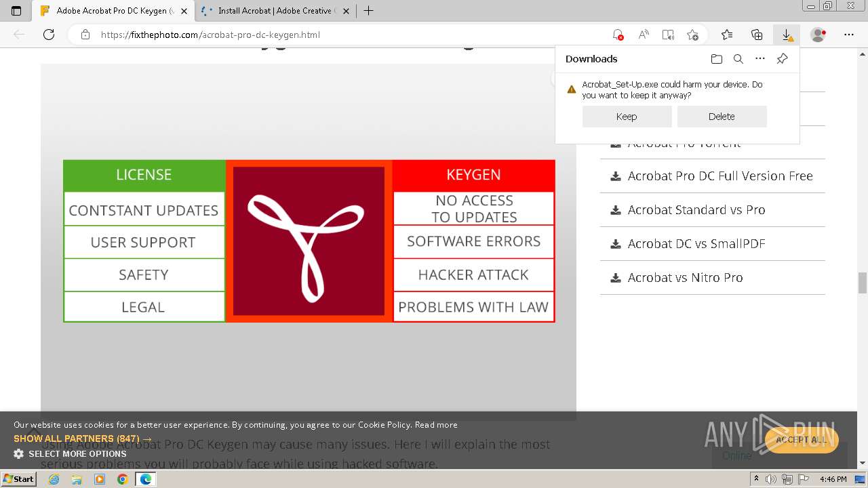
Task: Click the page vertical scrollbar thumb
Action: pos(863,283)
